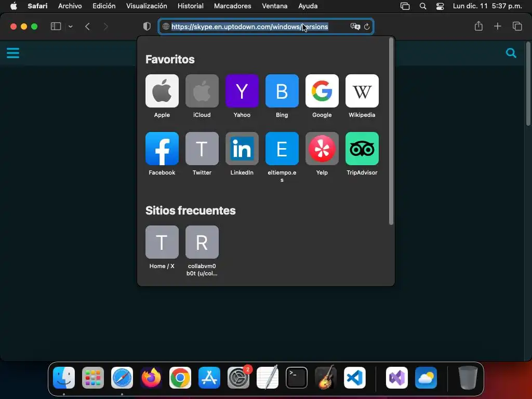Open GarageBand from the Dock
The width and height of the screenshot is (532, 399).
click(x=326, y=378)
